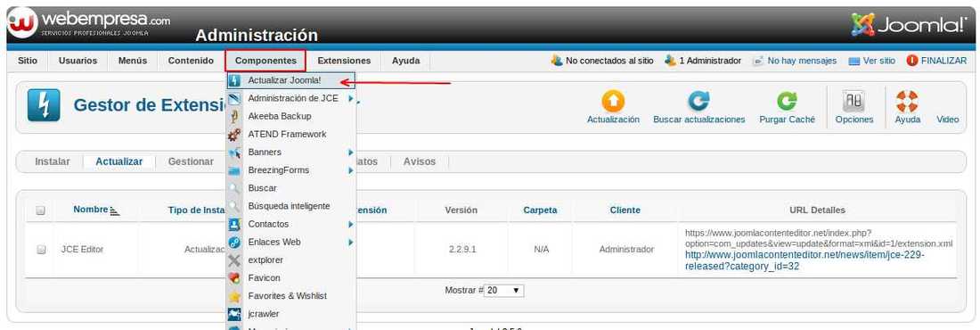The width and height of the screenshot is (980, 330).
Task: Sort by Cliente column header
Action: click(x=625, y=210)
